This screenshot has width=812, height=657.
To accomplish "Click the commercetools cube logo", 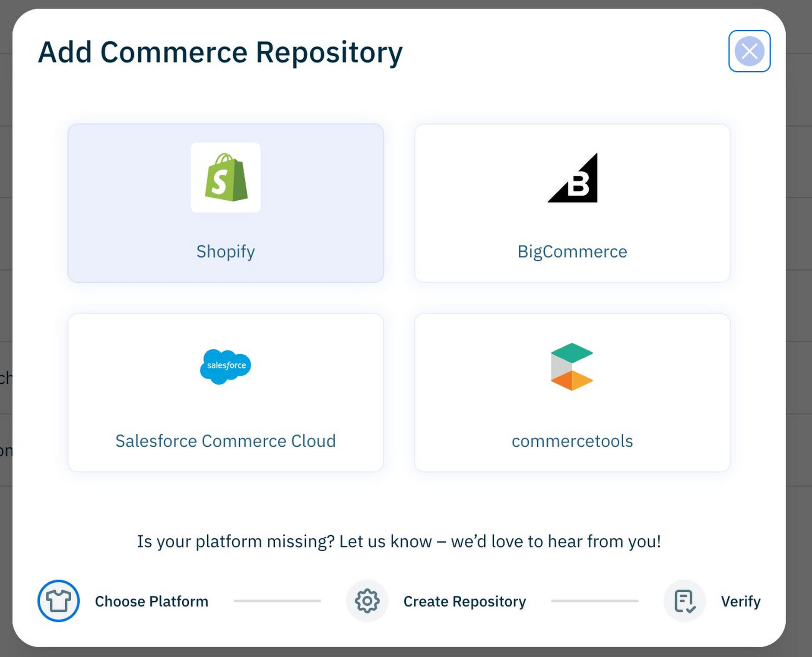I will point(572,367).
